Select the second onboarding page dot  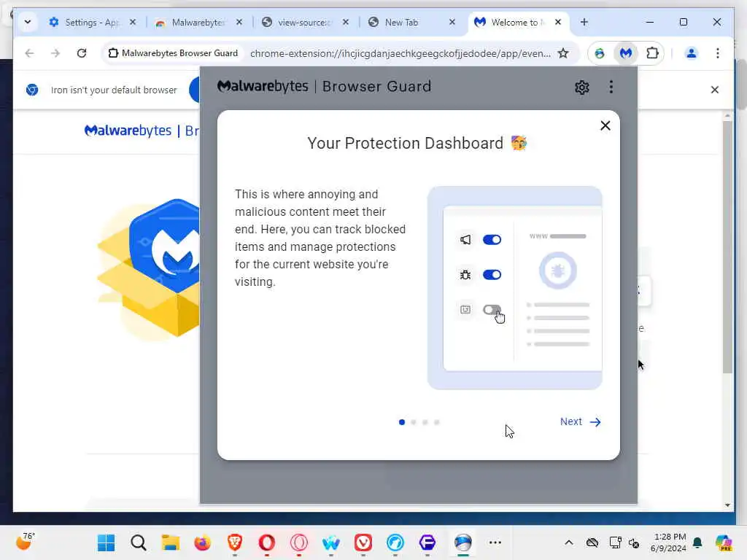pos(414,422)
